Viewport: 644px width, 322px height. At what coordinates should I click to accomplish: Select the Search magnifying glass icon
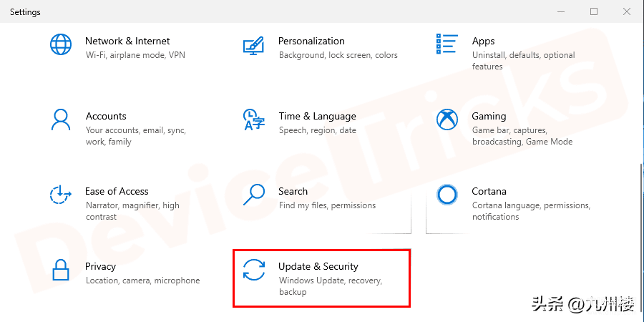[x=254, y=195]
